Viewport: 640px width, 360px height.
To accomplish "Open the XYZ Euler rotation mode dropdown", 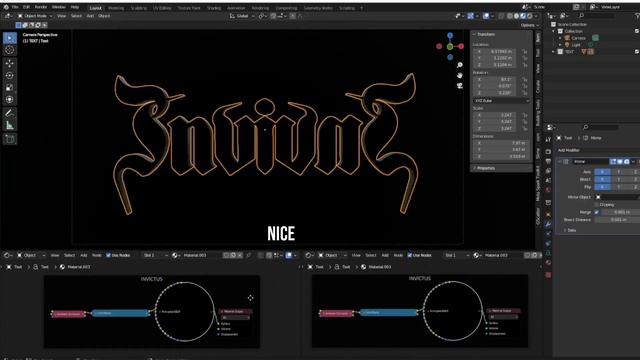I will 502,100.
